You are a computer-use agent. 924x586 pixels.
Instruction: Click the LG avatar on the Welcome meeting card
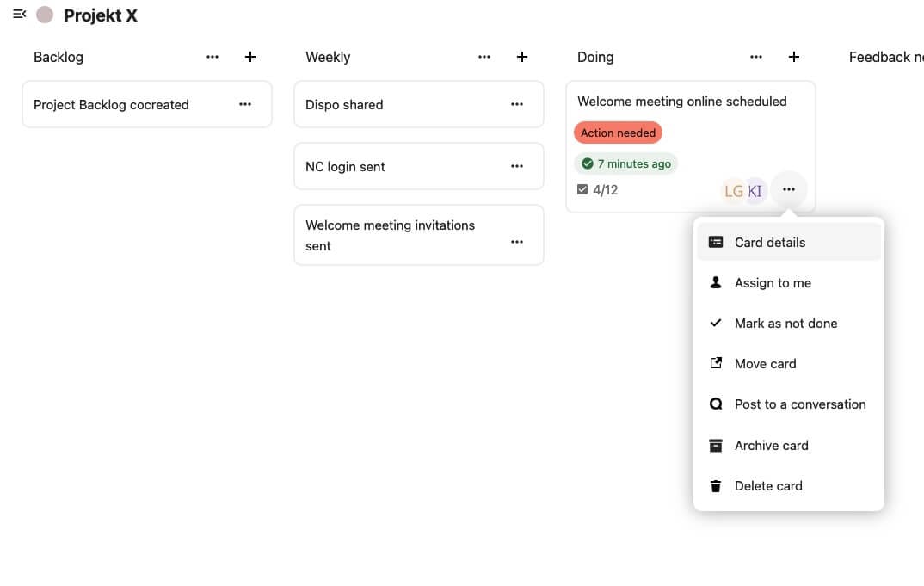pos(733,190)
